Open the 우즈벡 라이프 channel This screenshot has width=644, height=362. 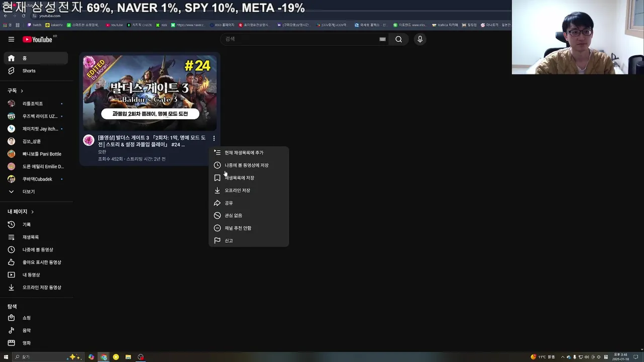click(x=36, y=116)
